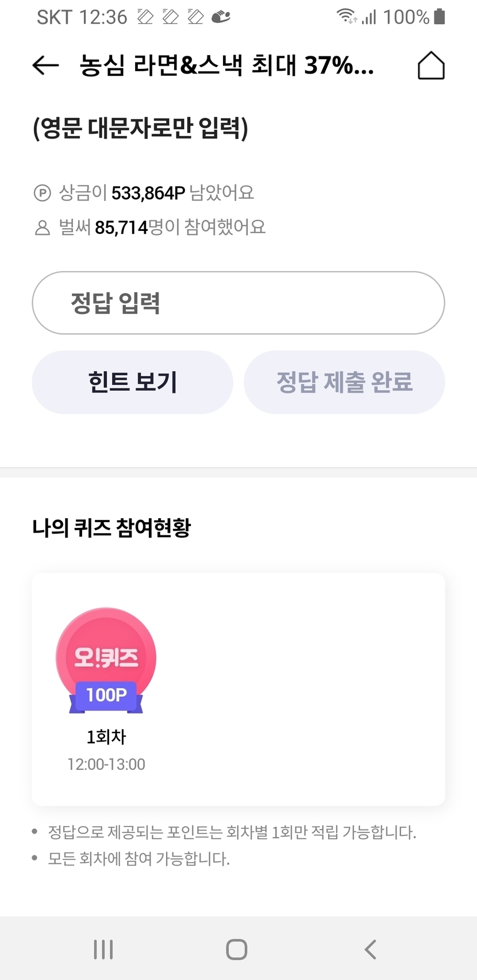
Task: Tap the 85,714 participant count
Action: point(121,228)
